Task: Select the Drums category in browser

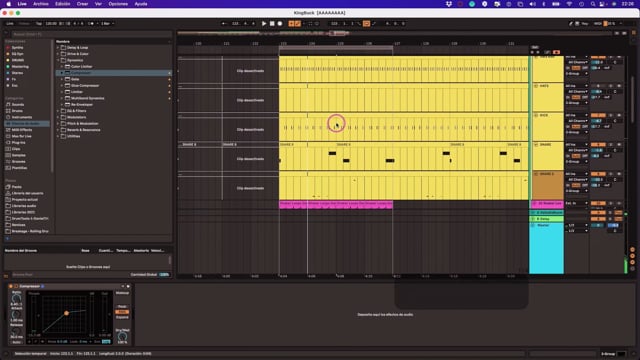Action: [x=17, y=111]
